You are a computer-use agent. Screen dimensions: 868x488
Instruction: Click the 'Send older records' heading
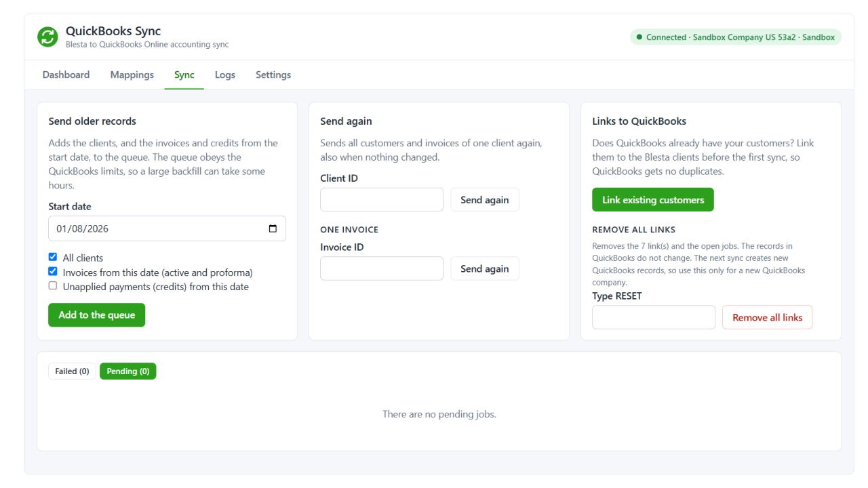click(92, 121)
